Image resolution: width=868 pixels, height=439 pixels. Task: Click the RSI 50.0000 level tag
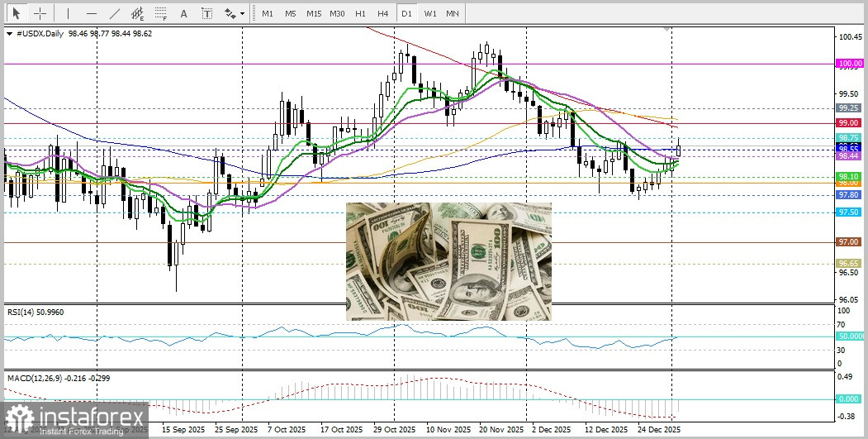pyautogui.click(x=851, y=336)
